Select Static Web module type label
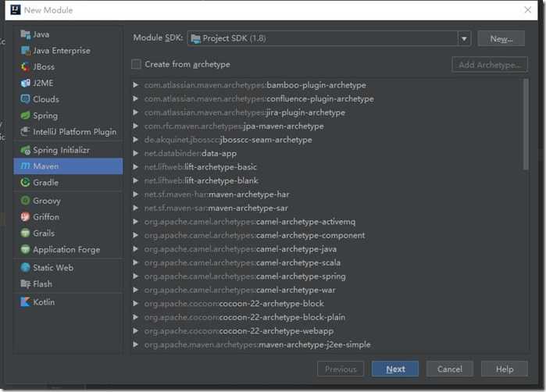 point(53,267)
